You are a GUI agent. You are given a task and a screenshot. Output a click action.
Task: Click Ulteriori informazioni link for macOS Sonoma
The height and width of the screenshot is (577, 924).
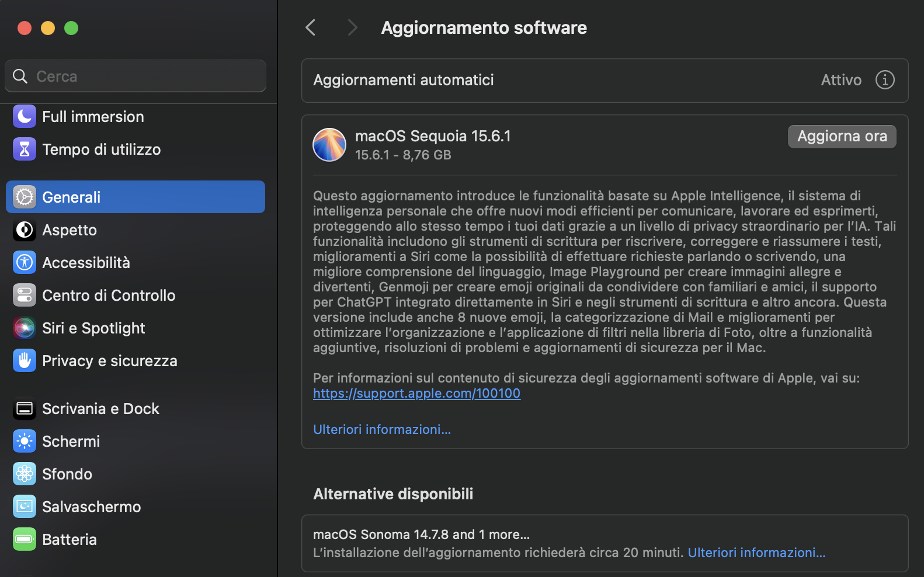756,552
